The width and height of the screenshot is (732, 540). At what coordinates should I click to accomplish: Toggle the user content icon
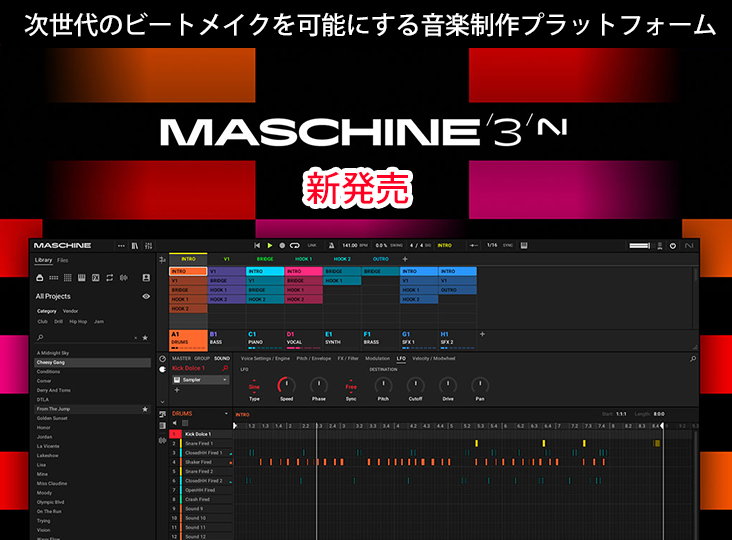click(146, 278)
